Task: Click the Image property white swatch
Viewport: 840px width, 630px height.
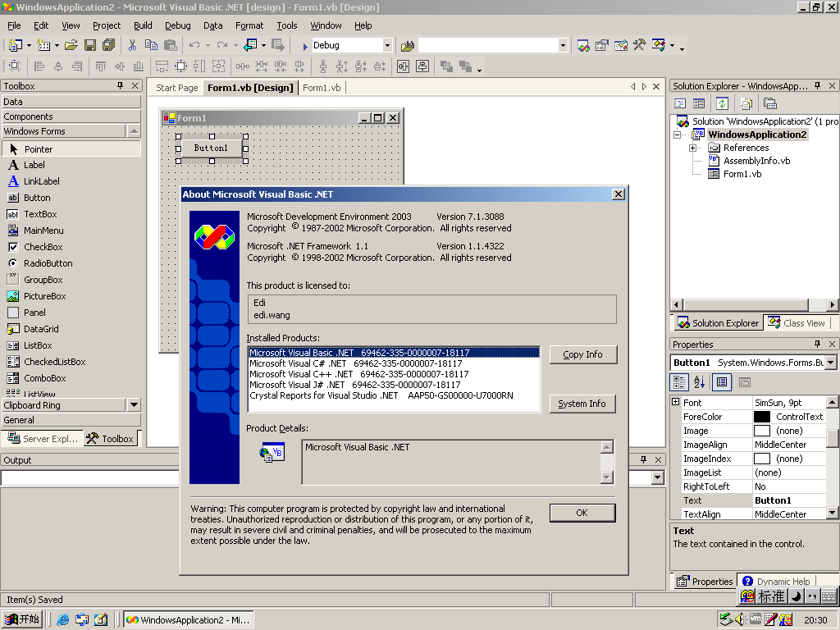Action: (x=762, y=431)
